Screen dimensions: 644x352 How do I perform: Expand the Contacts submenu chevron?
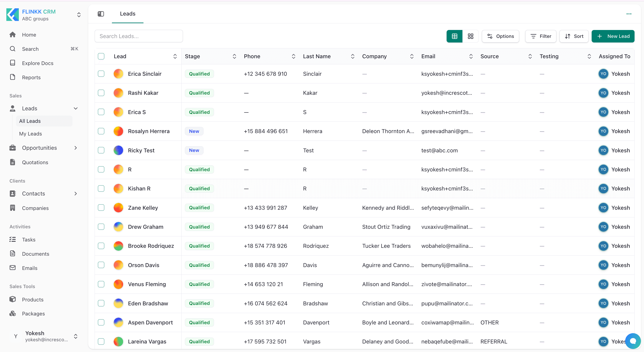76,194
